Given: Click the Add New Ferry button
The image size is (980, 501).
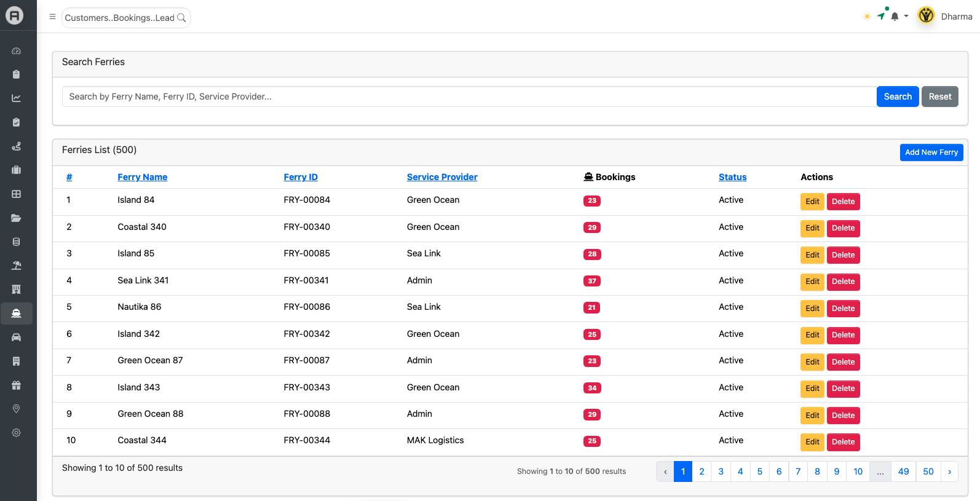Looking at the screenshot, I should click(931, 152).
